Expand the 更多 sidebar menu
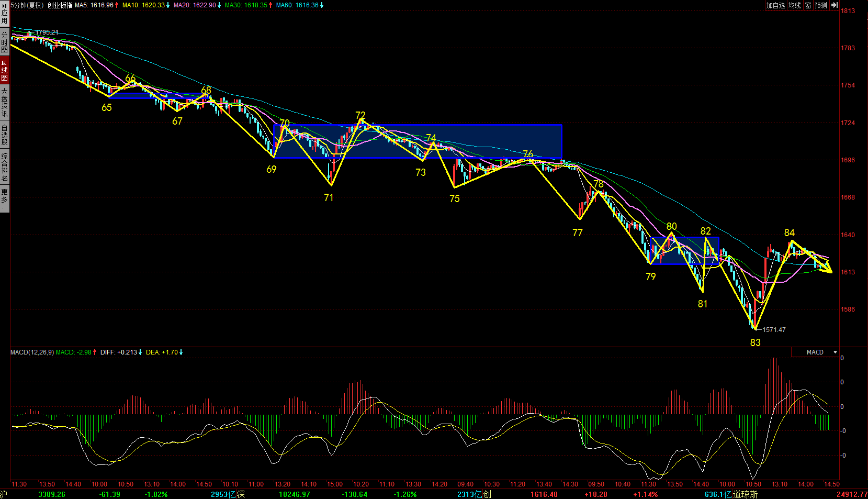Screen dimensions: 868x499 coord(4,198)
